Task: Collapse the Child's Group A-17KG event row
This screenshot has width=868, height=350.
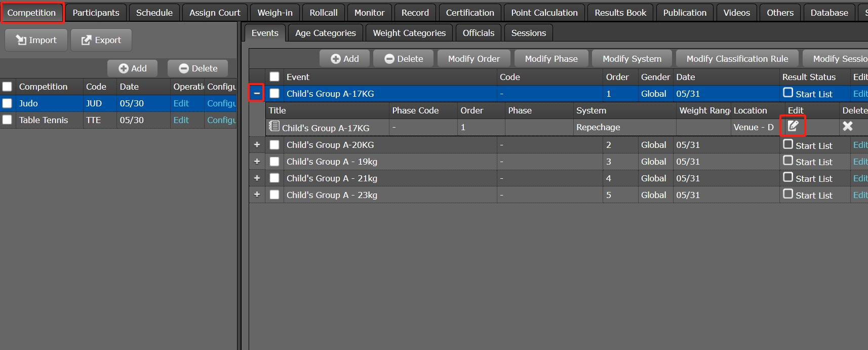Action: pyautogui.click(x=257, y=93)
